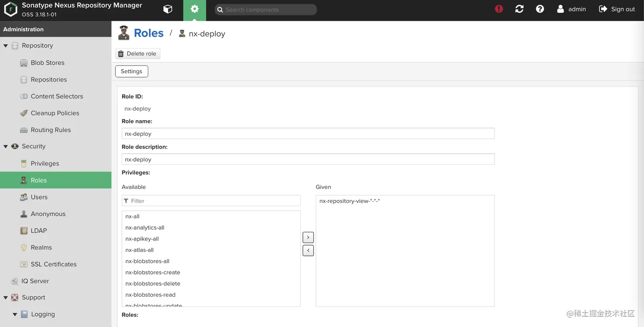
Task: Open the Help question mark icon
Action: click(x=540, y=9)
